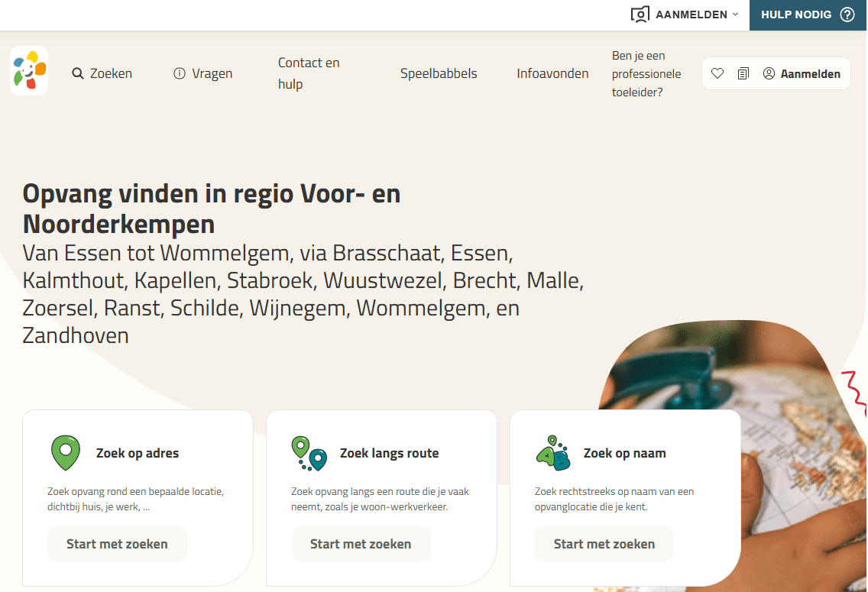Click the user profile icon beside Aanmelden

tap(769, 73)
